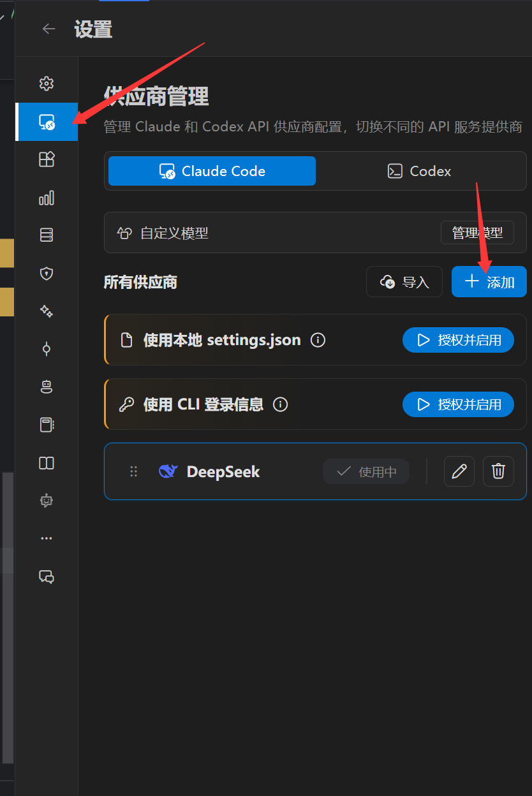Click the DeepSeek provider name

click(223, 472)
